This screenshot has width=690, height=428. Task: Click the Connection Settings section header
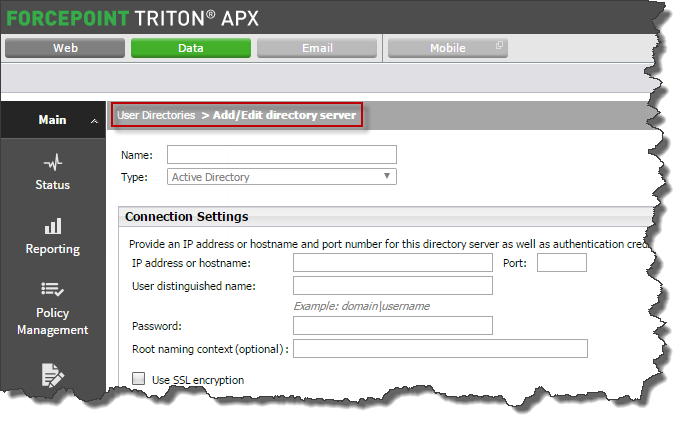[187, 216]
